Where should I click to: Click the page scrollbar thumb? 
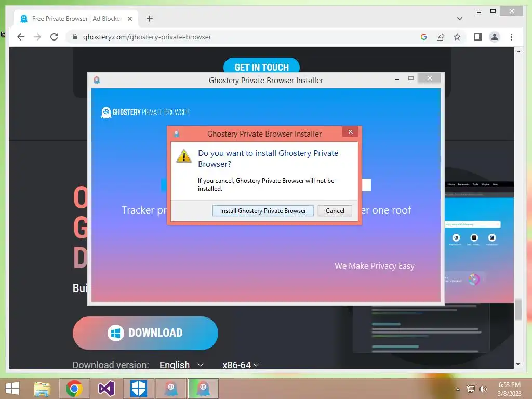pos(518,309)
